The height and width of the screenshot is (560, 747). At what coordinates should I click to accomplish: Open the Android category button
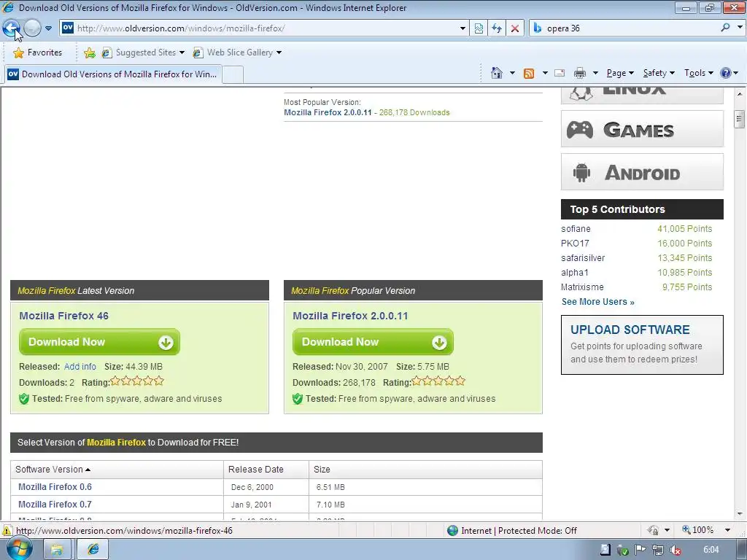(x=642, y=172)
